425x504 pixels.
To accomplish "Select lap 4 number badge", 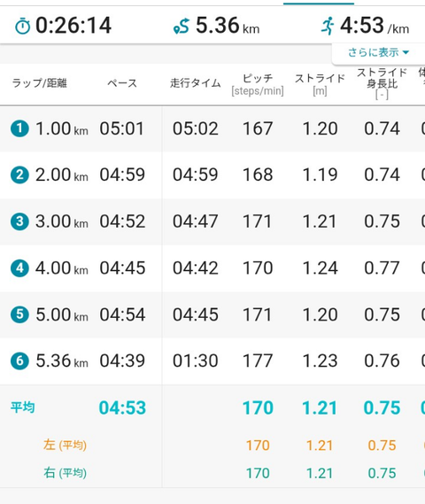I will pos(19,268).
